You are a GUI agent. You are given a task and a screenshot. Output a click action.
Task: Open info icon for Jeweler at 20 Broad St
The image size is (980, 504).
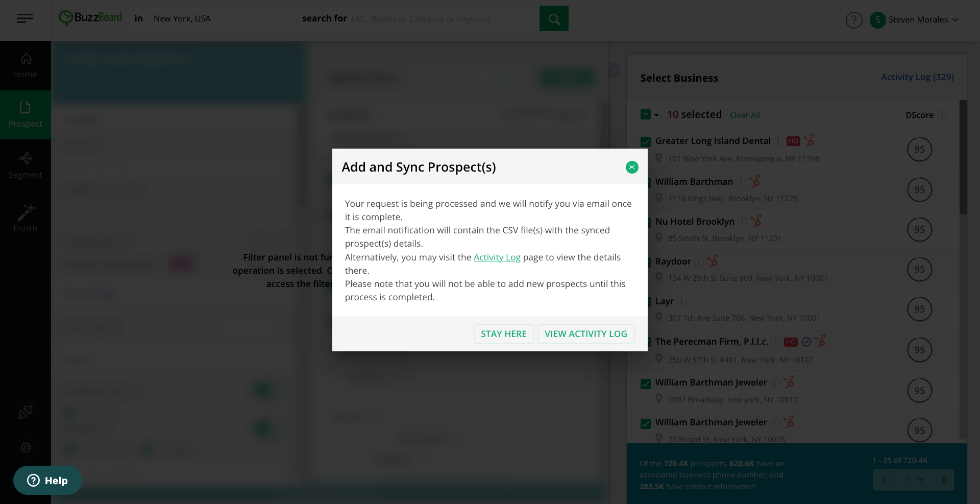click(775, 422)
